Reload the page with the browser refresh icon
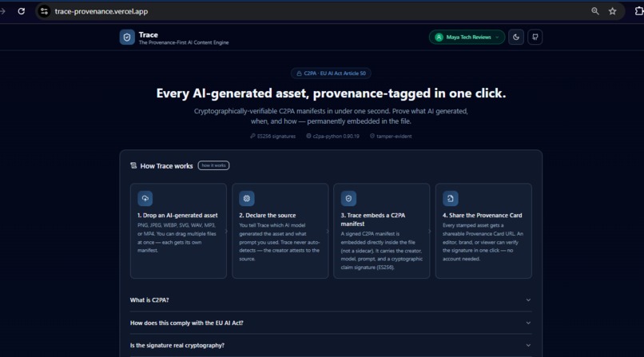Image resolution: width=644 pixels, height=357 pixels. click(x=22, y=11)
